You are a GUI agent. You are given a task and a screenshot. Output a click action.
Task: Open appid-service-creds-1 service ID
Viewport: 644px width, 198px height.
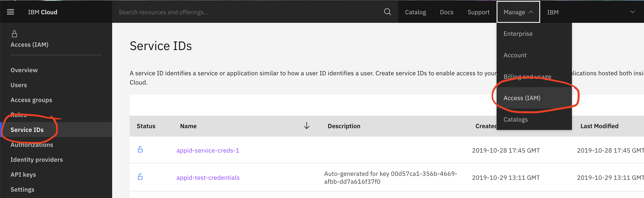click(208, 150)
